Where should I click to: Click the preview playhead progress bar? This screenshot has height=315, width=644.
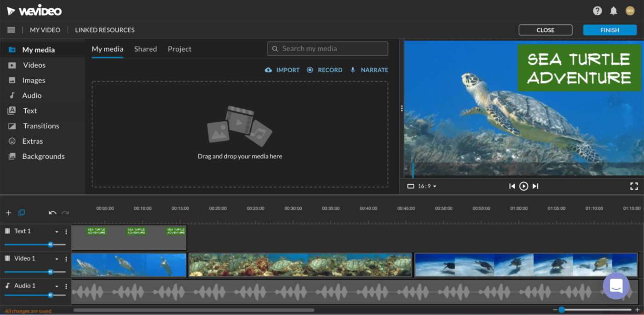coord(524,170)
